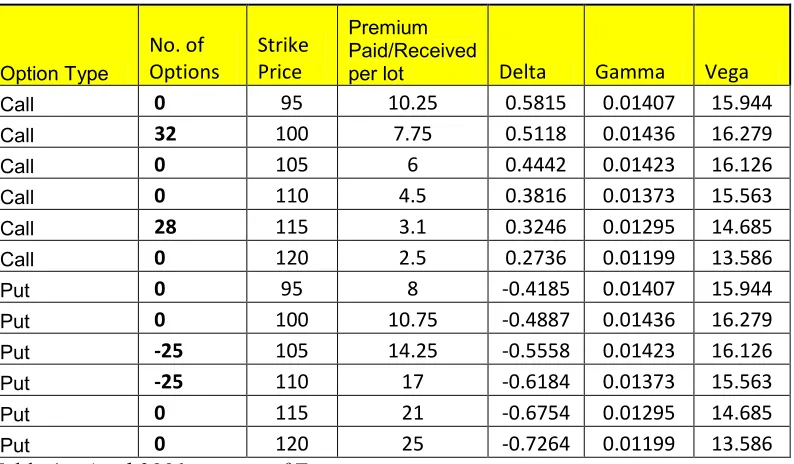Click the delta value -0.4185
794x464 pixels.
click(x=536, y=288)
